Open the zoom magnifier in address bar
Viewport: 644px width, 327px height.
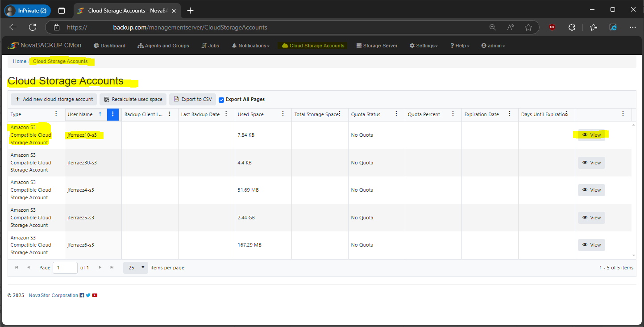coord(493,27)
